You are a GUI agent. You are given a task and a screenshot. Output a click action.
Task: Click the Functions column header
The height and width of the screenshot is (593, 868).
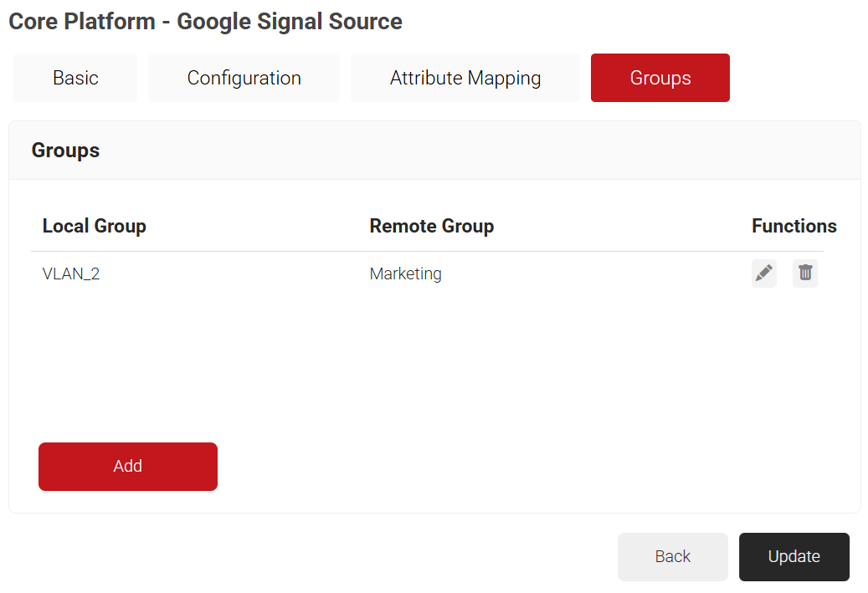tap(794, 226)
